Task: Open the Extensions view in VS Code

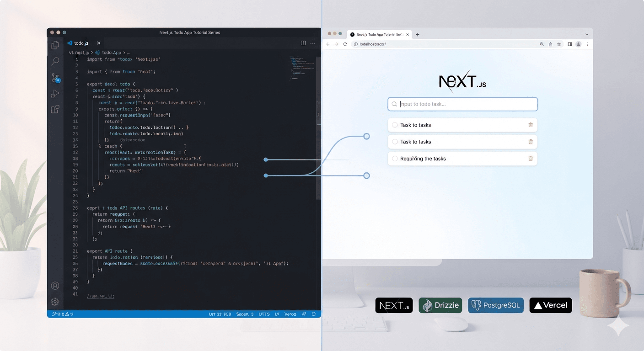Action: pos(55,109)
